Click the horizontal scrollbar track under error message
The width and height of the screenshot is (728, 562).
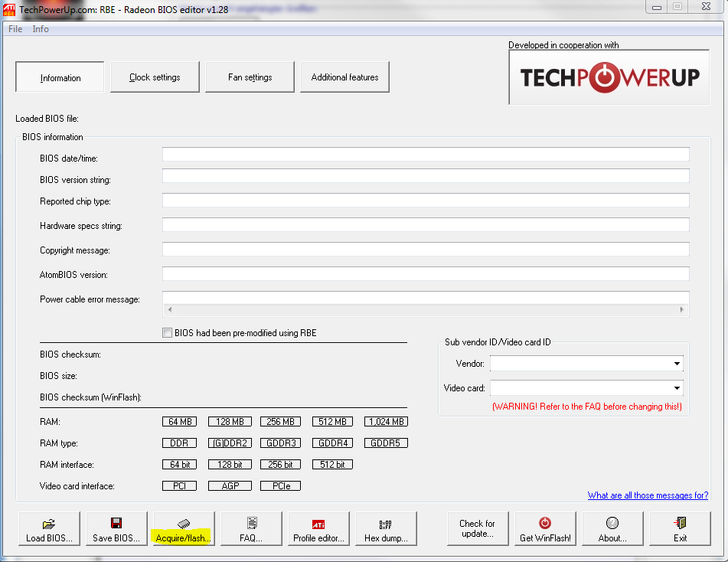tap(426, 309)
